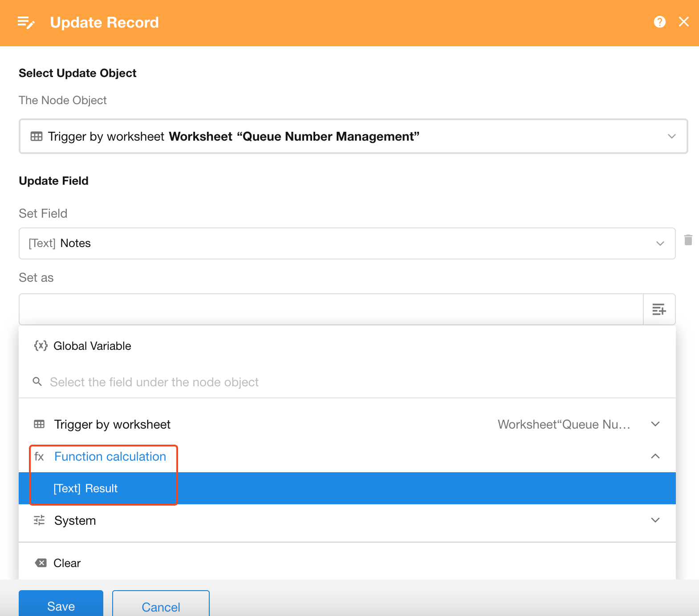Image resolution: width=699 pixels, height=616 pixels.
Task: Click the help question mark icon
Action: 659,22
